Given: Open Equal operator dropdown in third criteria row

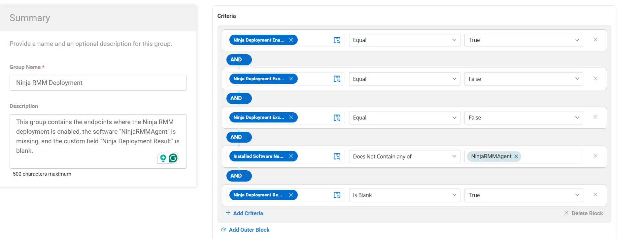Looking at the screenshot, I should click(404, 118).
